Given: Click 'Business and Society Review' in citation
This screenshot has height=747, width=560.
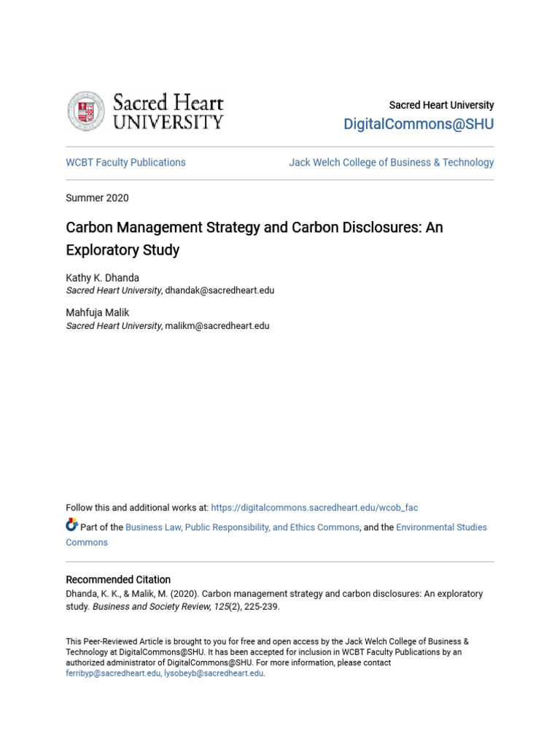Looking at the screenshot, I should [151, 607].
